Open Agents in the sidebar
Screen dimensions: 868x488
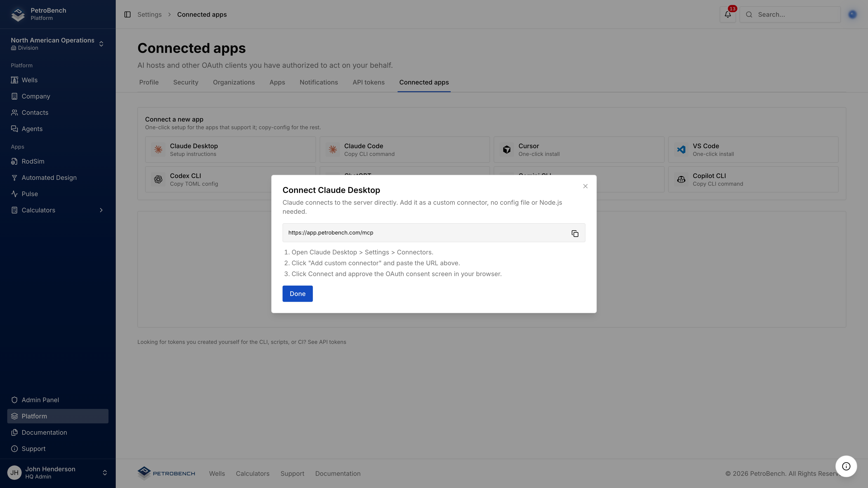58,129
